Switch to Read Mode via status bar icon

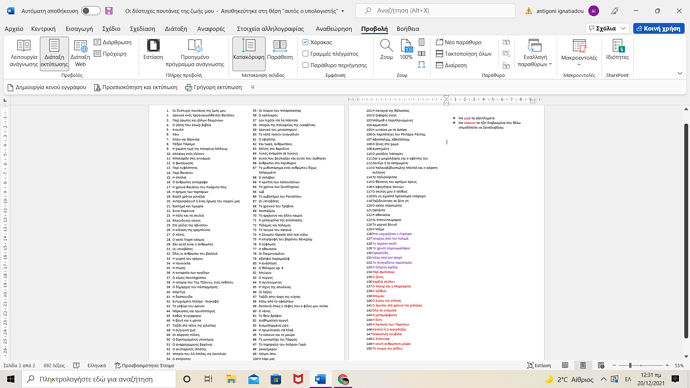point(565,366)
